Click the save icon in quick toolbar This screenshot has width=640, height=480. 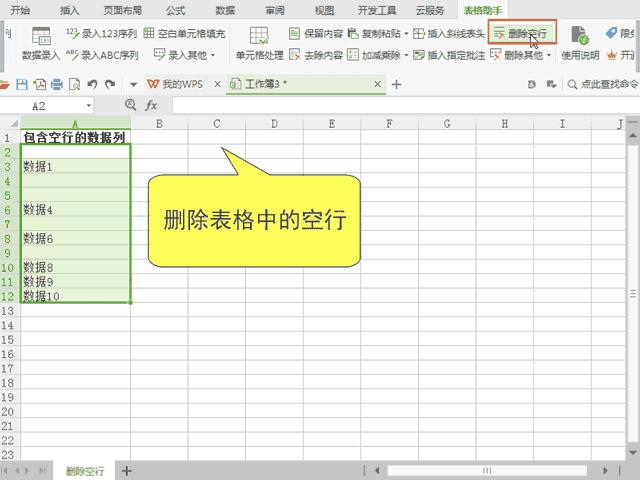click(22, 84)
